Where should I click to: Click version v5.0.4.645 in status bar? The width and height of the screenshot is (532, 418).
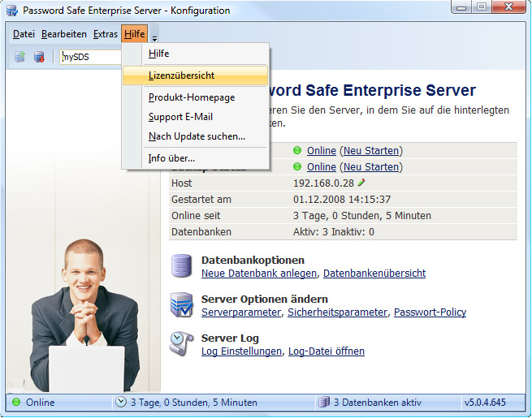click(x=485, y=403)
